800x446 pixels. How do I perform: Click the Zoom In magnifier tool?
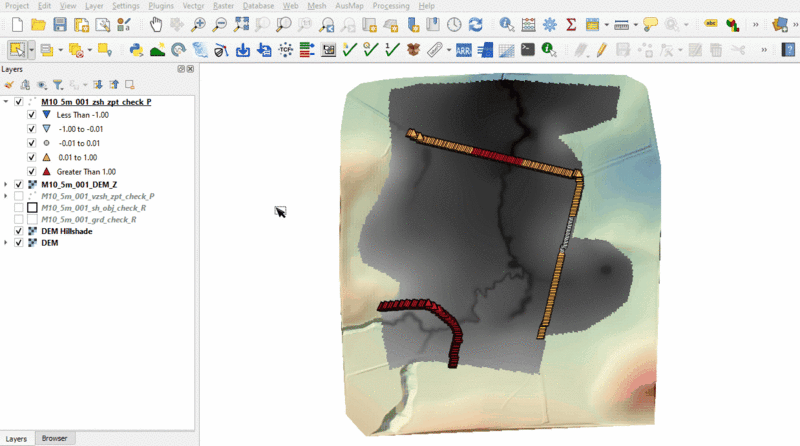point(199,24)
